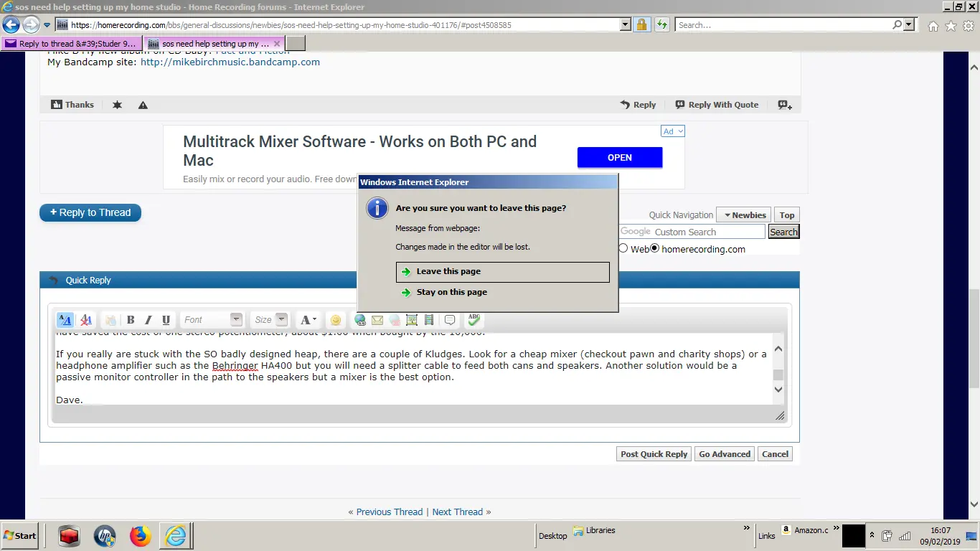Click the insert video icon
The width and height of the screenshot is (980, 551).
coord(429,320)
